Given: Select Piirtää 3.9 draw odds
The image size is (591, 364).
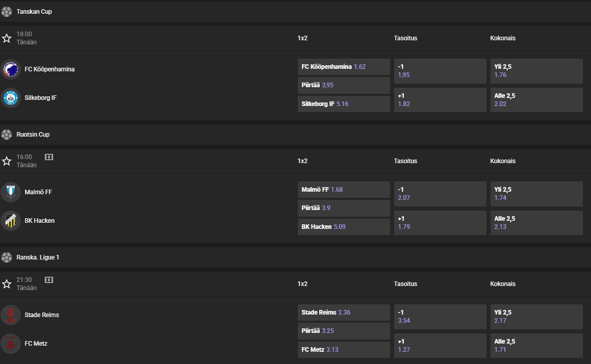Looking at the screenshot, I should 344,208.
